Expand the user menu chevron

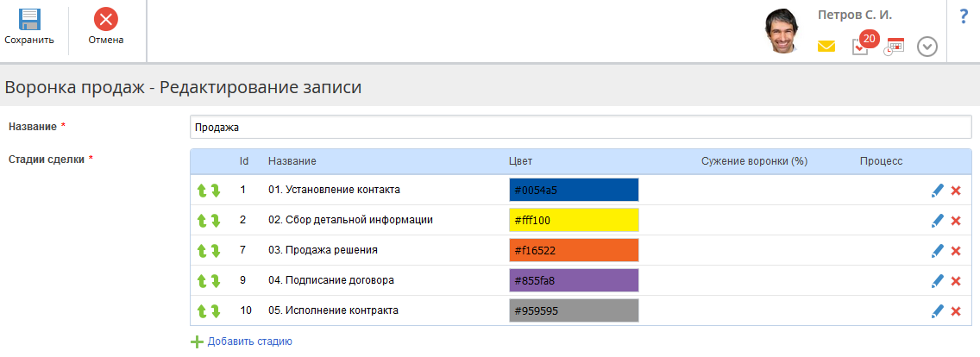(x=927, y=47)
